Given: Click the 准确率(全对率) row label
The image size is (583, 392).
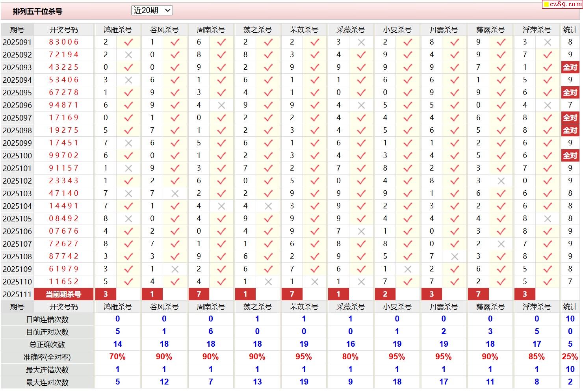Looking at the screenshot, I should coord(47,357).
